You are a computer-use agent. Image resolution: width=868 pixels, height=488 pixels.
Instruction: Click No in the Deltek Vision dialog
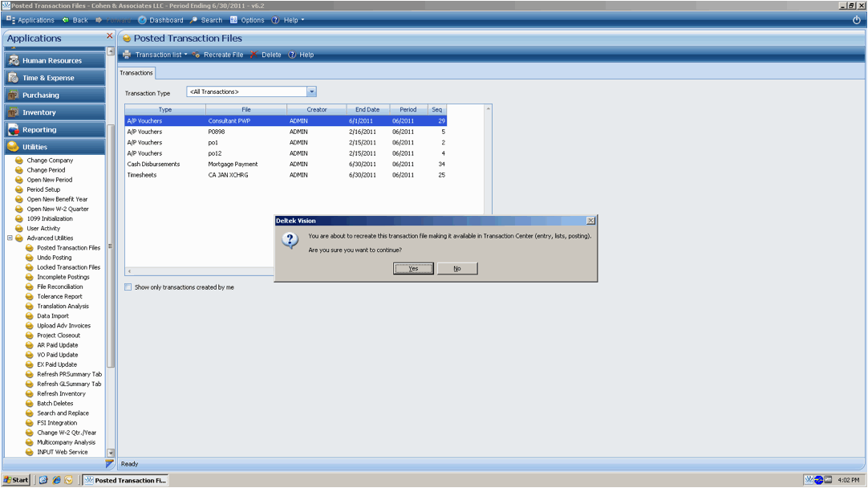pyautogui.click(x=457, y=268)
